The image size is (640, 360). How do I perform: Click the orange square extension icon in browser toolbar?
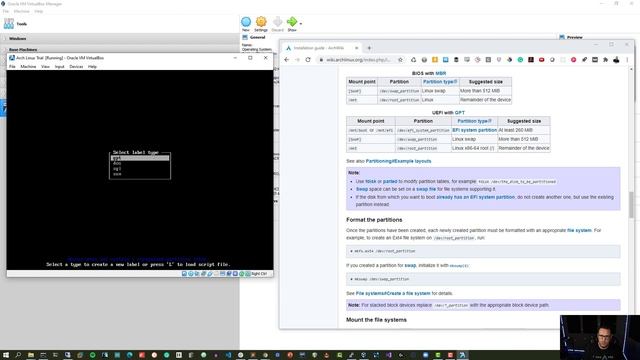tap(435, 60)
